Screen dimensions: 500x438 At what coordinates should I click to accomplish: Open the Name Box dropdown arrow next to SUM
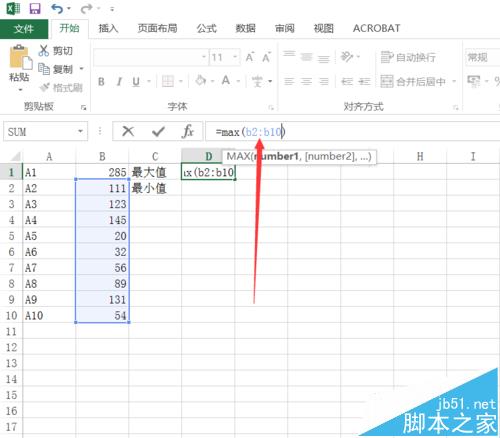pos(80,131)
